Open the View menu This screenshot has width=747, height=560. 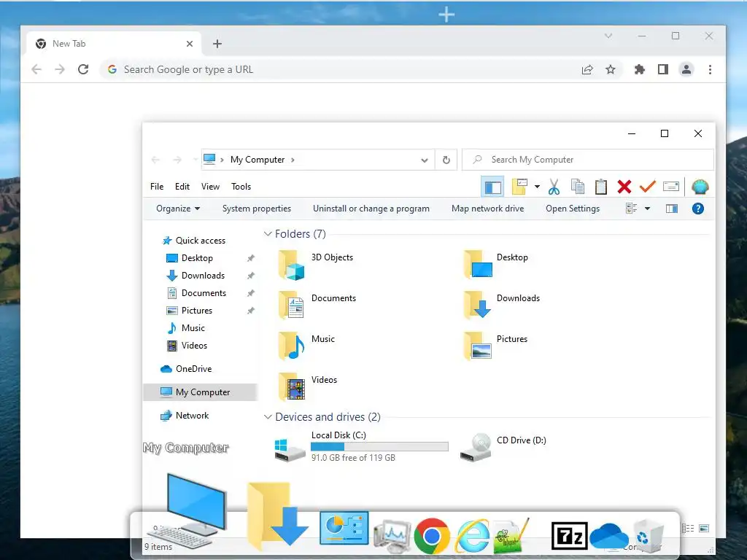(210, 187)
